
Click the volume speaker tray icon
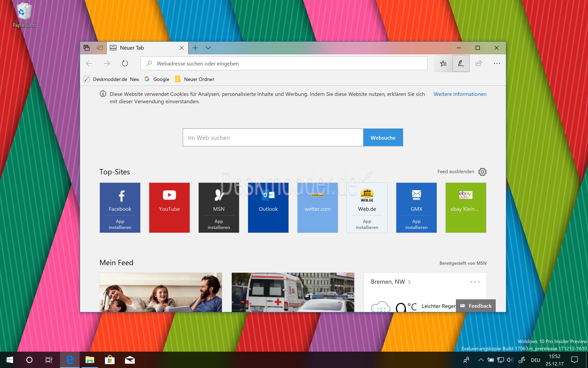point(510,360)
